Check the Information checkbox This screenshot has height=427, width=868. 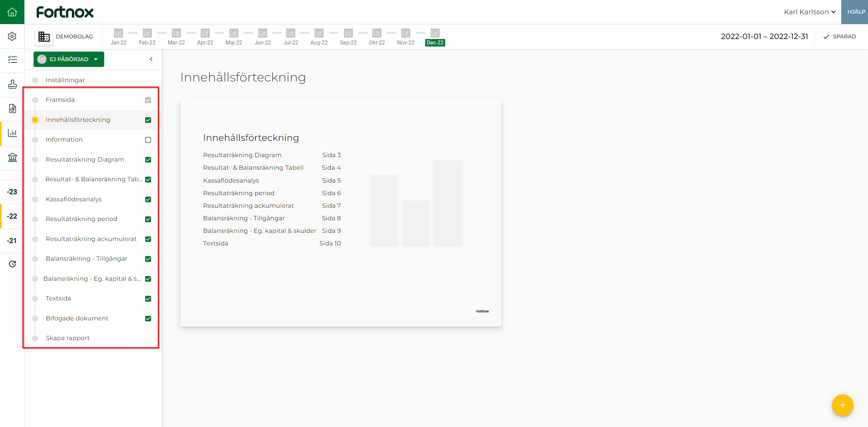coord(148,140)
